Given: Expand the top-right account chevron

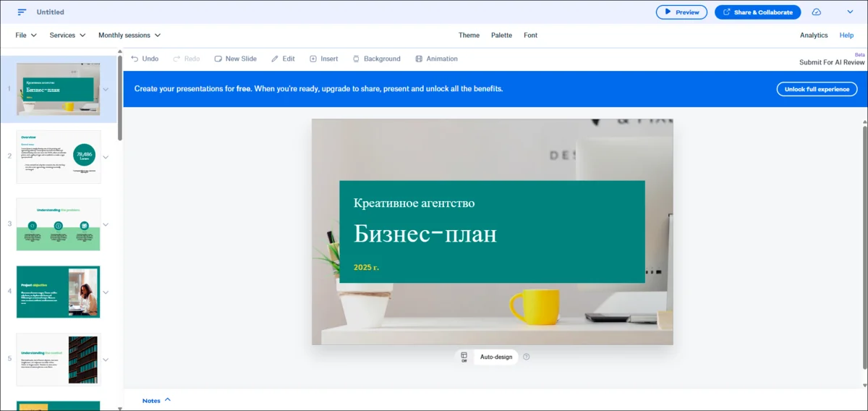Looking at the screenshot, I should click(x=850, y=12).
